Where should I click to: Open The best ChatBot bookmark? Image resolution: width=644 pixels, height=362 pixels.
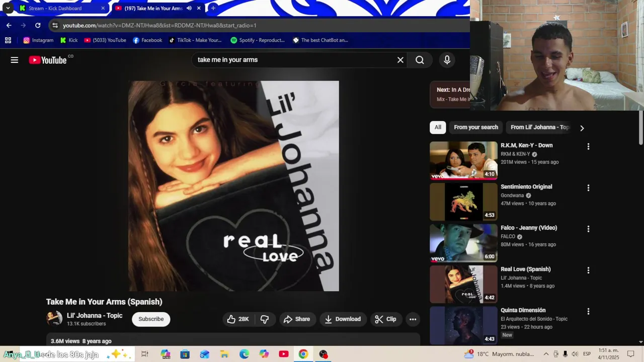[320, 40]
